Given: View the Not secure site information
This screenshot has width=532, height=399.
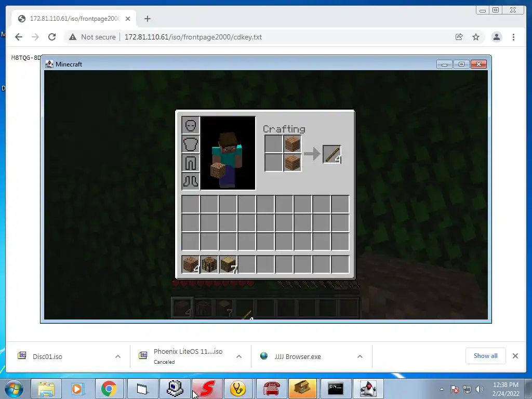Looking at the screenshot, I should tap(92, 37).
